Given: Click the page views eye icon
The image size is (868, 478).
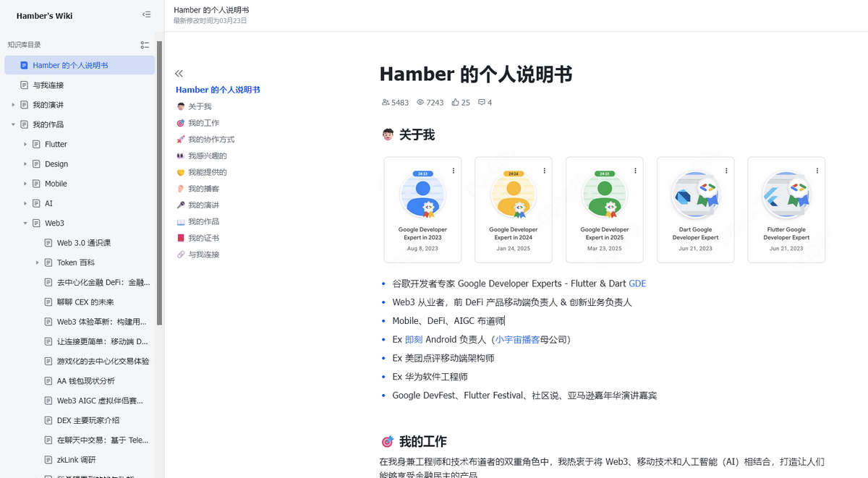Looking at the screenshot, I should [420, 103].
